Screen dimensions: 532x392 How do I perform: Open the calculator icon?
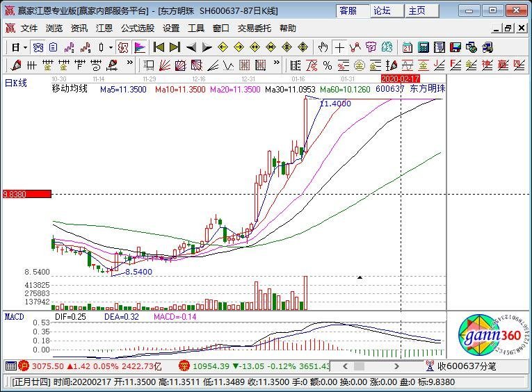[x=423, y=47]
